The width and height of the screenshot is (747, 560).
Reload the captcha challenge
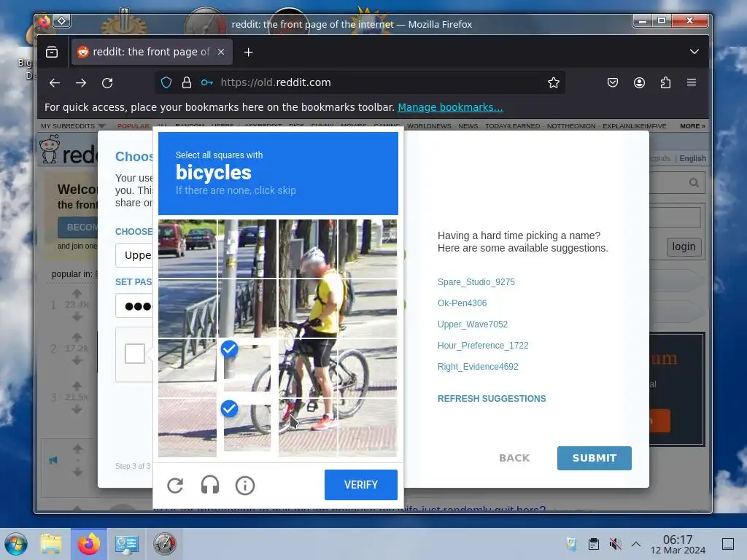(175, 485)
